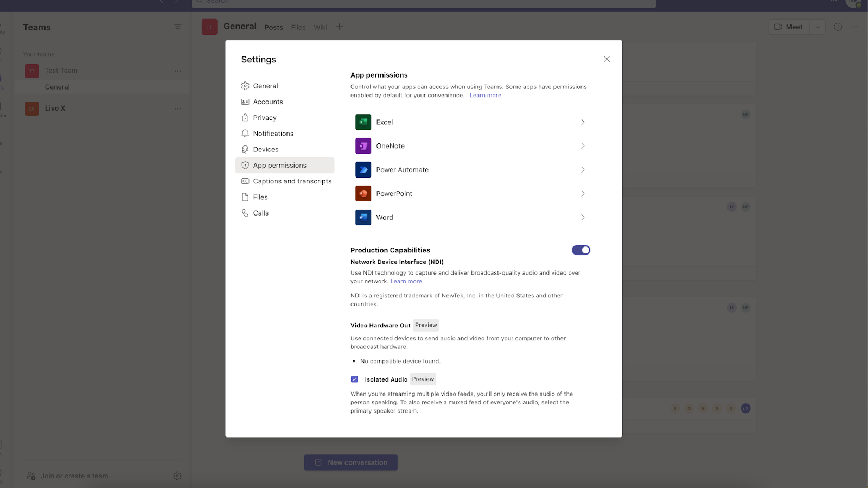Viewport: 868px width, 488px height.
Task: Click the channel info icon near Meet
Action: tap(838, 27)
